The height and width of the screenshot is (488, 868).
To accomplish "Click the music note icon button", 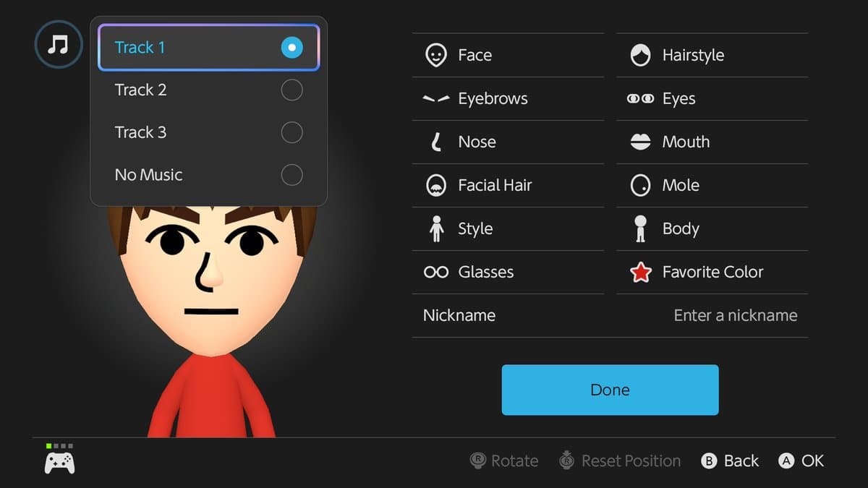I will tap(59, 45).
